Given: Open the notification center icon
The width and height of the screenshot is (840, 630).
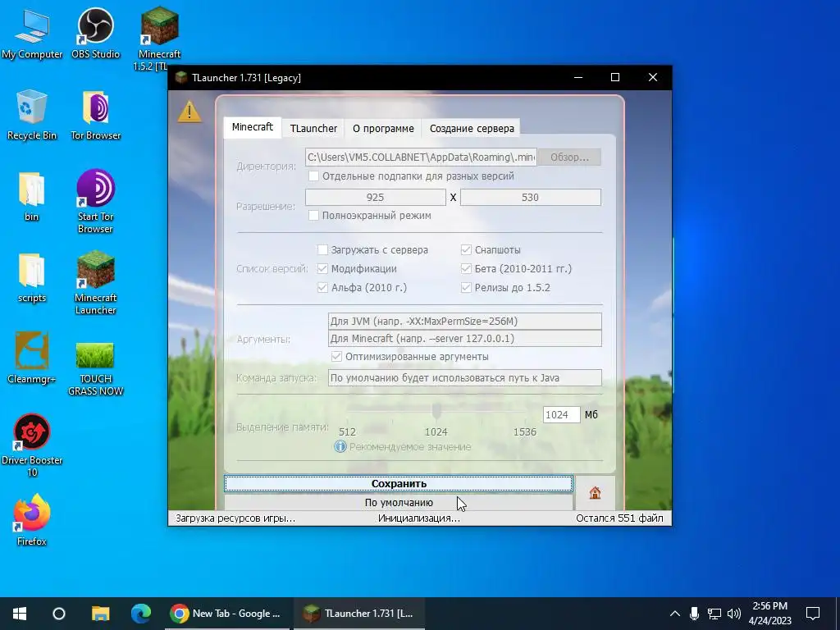Looking at the screenshot, I should coord(813,614).
